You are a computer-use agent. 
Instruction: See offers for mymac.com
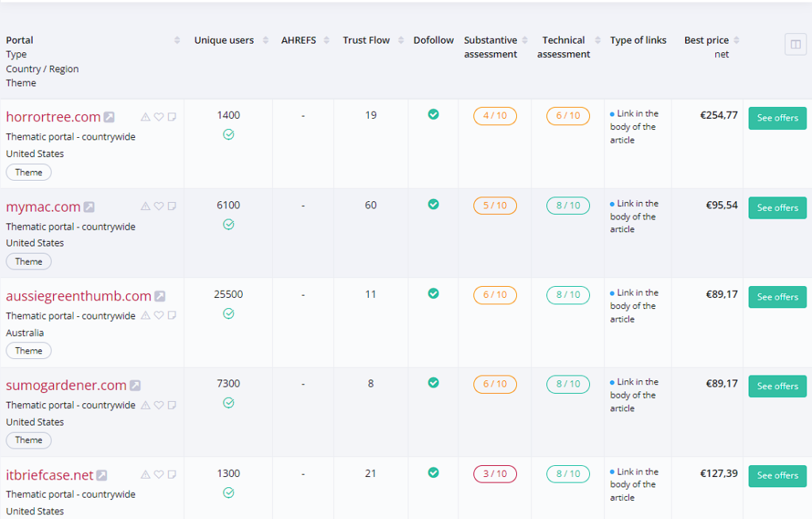777,208
